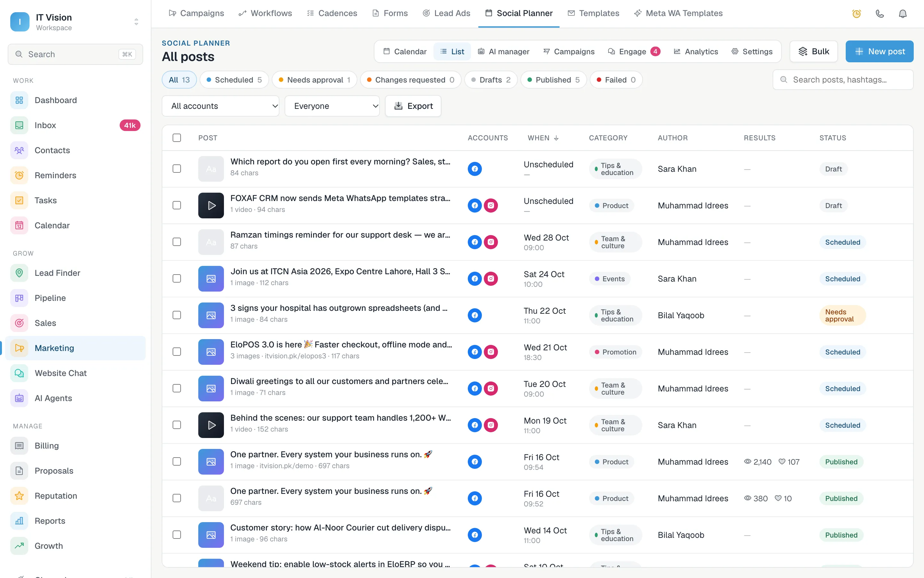Screen dimensions: 924x578
Task: Filter posts by Scheduled chip
Action: [234, 80]
